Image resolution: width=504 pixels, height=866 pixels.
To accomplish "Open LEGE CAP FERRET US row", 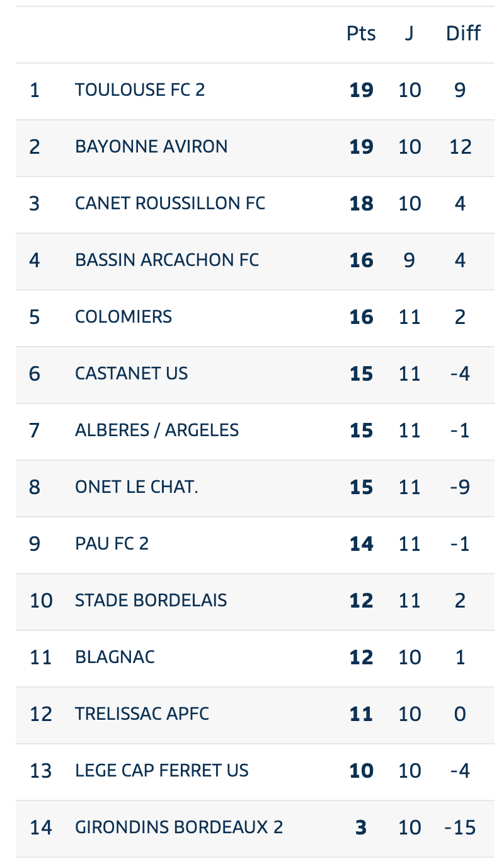I will tap(255, 771).
